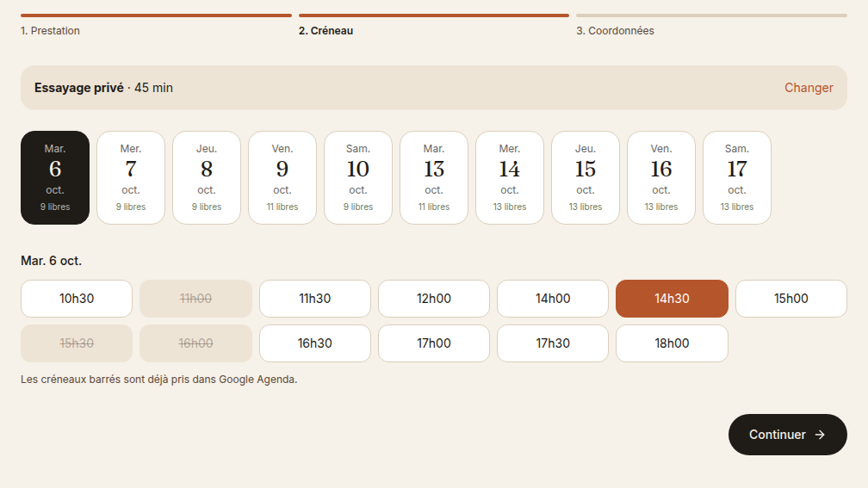Select date Sam. 17 oct.
Image resolution: width=868 pixels, height=488 pixels.
[x=737, y=177]
